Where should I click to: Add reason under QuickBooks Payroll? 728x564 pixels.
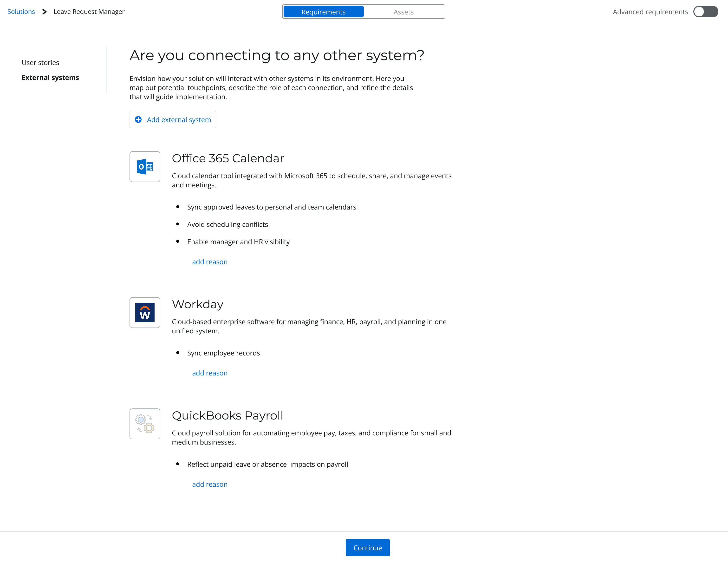point(210,484)
